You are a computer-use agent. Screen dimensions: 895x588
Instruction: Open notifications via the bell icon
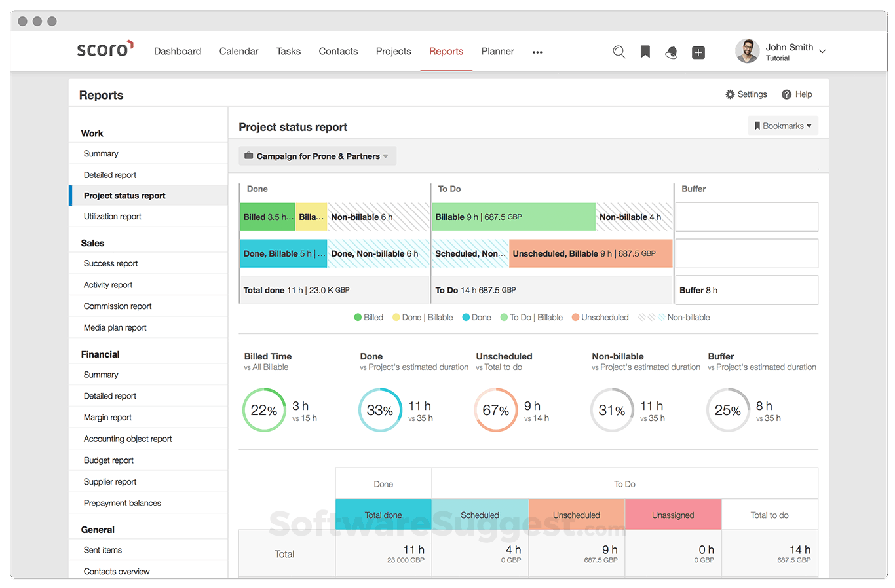671,52
